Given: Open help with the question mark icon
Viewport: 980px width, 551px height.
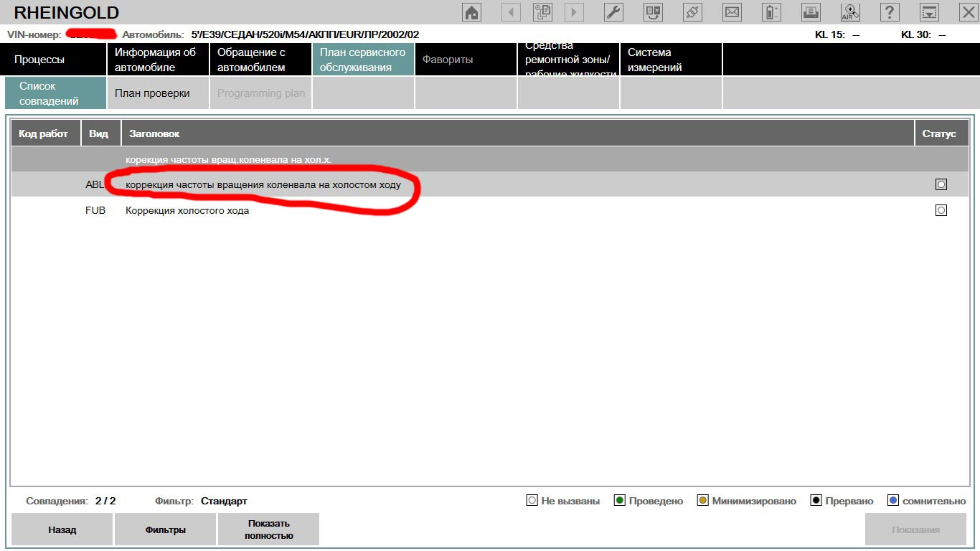Looking at the screenshot, I should 890,12.
